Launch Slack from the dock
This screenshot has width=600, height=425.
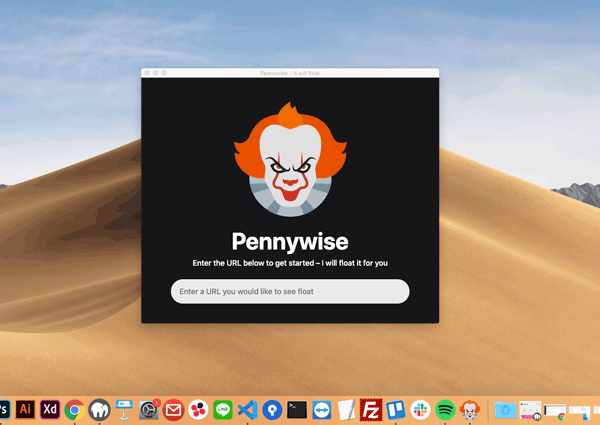coord(420,410)
